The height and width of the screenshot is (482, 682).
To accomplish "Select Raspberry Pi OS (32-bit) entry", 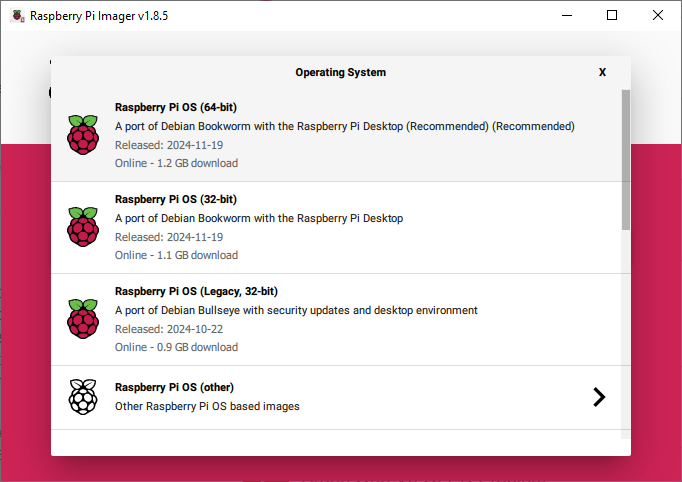I will pyautogui.click(x=336, y=228).
